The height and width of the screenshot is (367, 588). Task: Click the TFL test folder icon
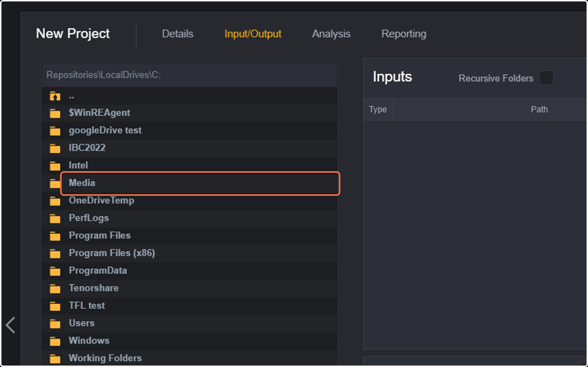pos(55,306)
